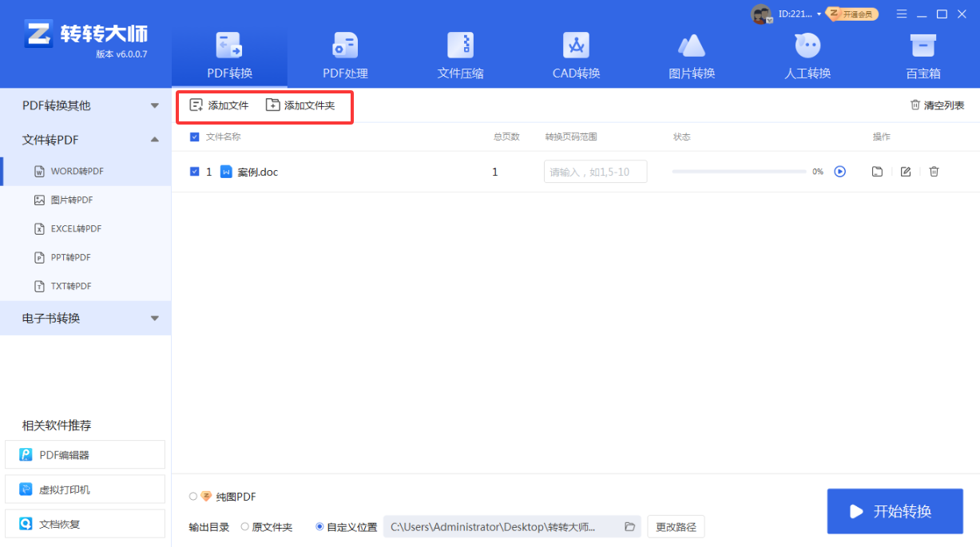Enable the 纯图PDF option
Screen dimensions: 980x547
[x=193, y=497]
